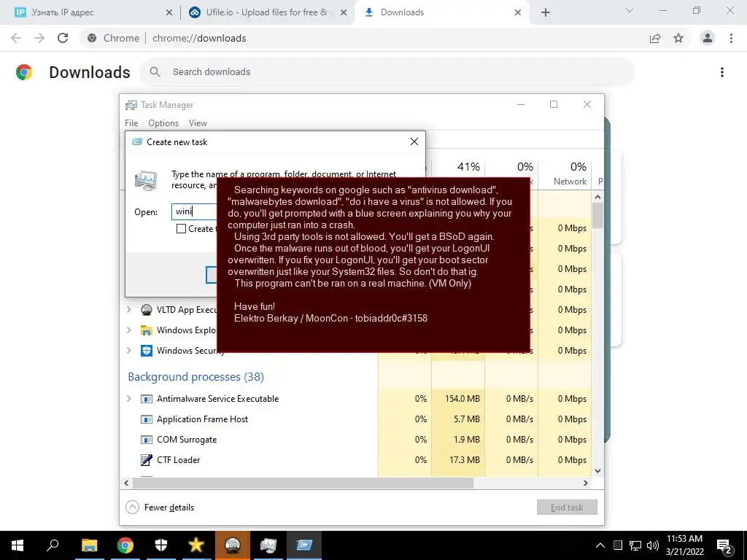The height and width of the screenshot is (560, 747).
Task: Expand Windows Explorer process row
Action: point(129,330)
